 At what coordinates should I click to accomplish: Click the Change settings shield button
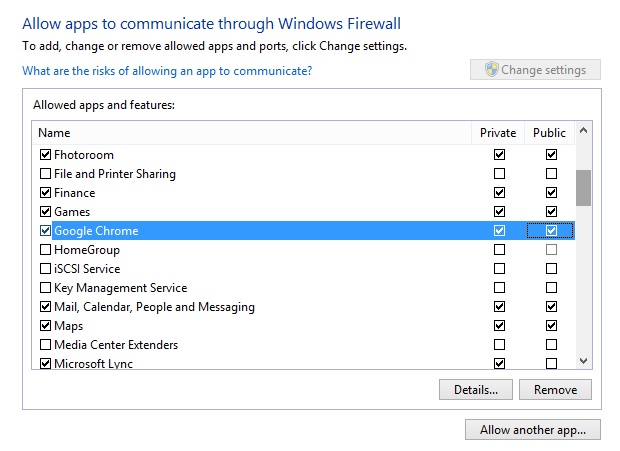(x=535, y=70)
